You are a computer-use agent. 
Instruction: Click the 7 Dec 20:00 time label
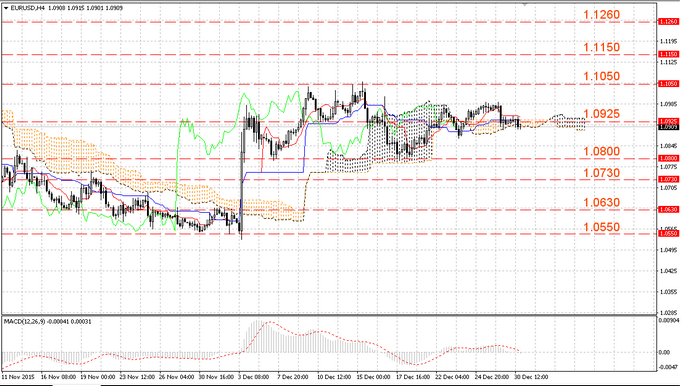pyautogui.click(x=293, y=377)
